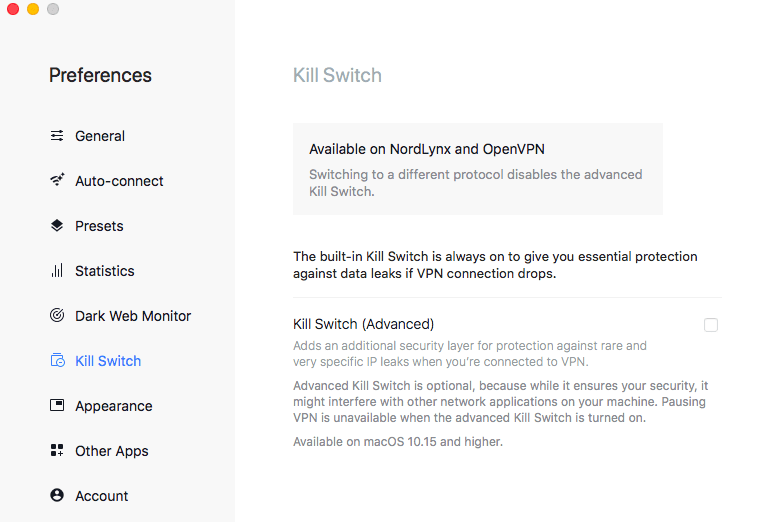Open the General preferences section

click(100, 136)
